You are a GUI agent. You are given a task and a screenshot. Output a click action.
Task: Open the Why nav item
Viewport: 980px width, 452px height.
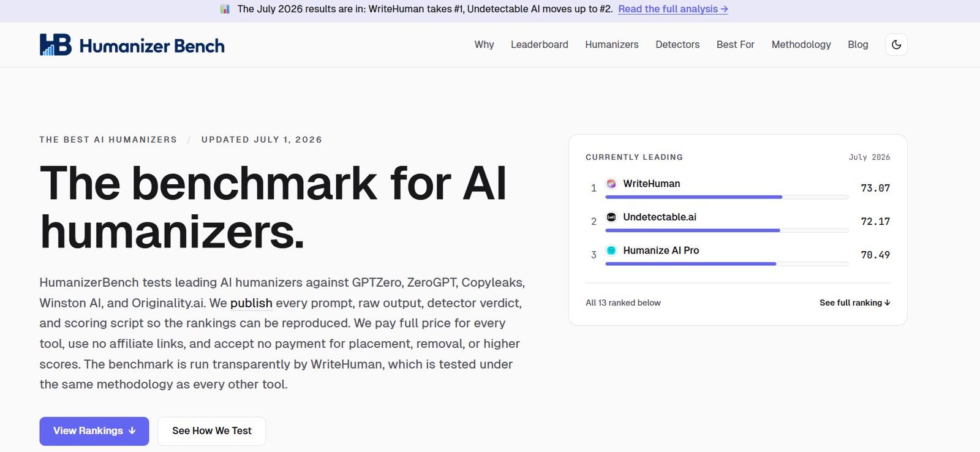[x=484, y=45]
